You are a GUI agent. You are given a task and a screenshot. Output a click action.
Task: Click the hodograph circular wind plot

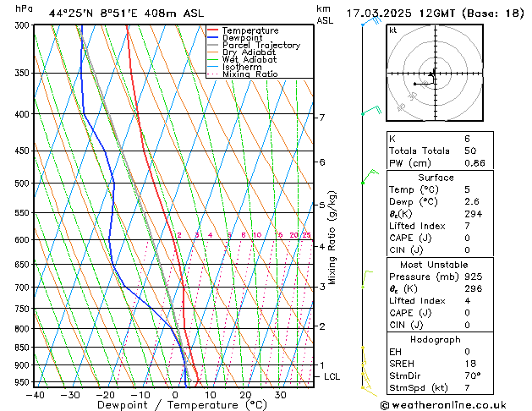tap(433, 75)
